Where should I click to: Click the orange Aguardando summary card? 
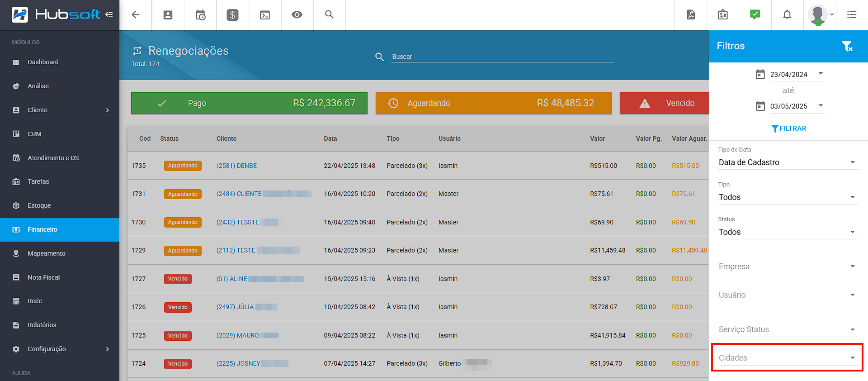494,103
